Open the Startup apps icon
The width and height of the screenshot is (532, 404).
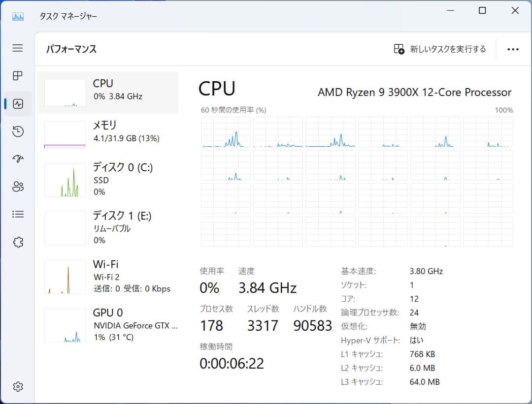[x=18, y=158]
